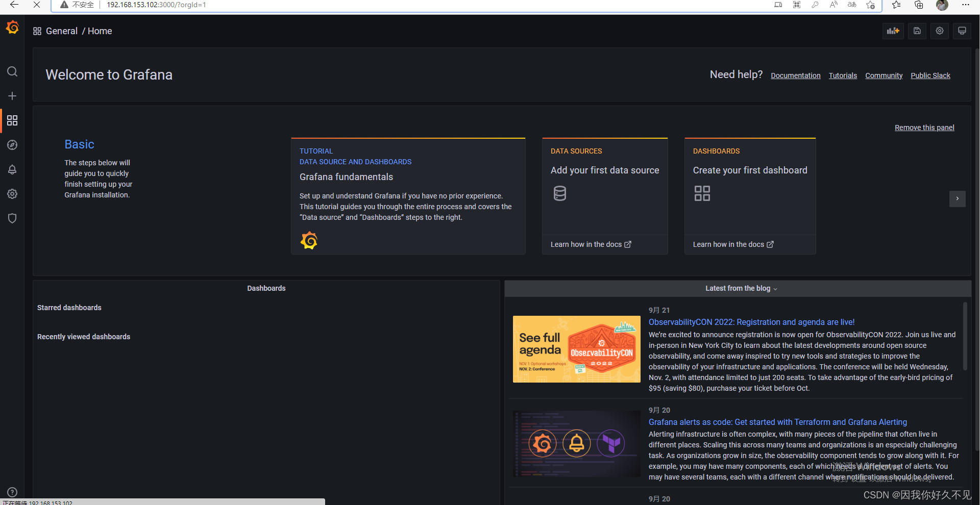Activate Cycle view mode with the TV icon
The width and height of the screenshot is (980, 505).
[962, 31]
